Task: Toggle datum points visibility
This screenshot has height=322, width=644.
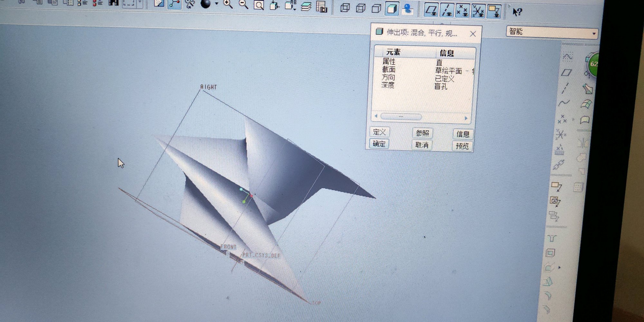Action: pos(462,11)
